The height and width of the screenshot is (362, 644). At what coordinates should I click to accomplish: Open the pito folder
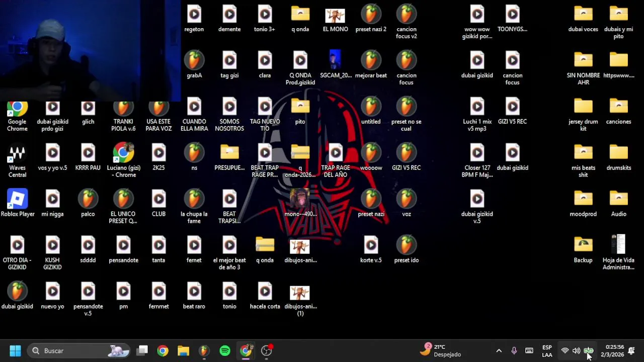point(300,111)
